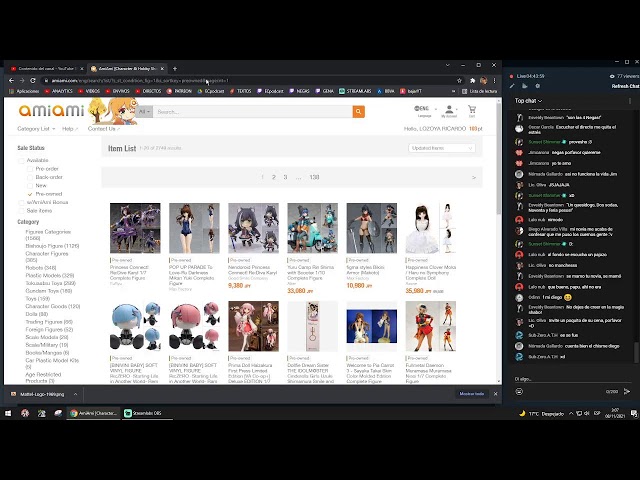Click the emoji icon in chat input
Screen dimensions: 640x480
pyautogui.click(x=519, y=391)
